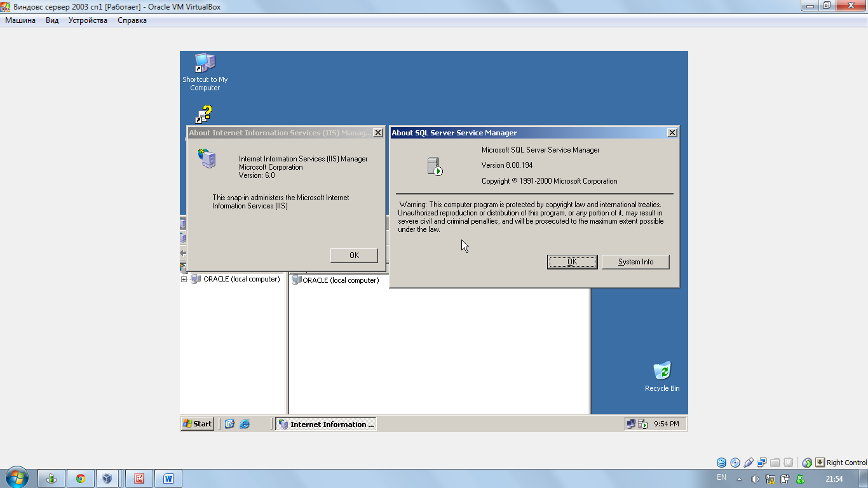Click the network connection tray icon in guest
Image resolution: width=868 pixels, height=488 pixels.
pos(630,424)
